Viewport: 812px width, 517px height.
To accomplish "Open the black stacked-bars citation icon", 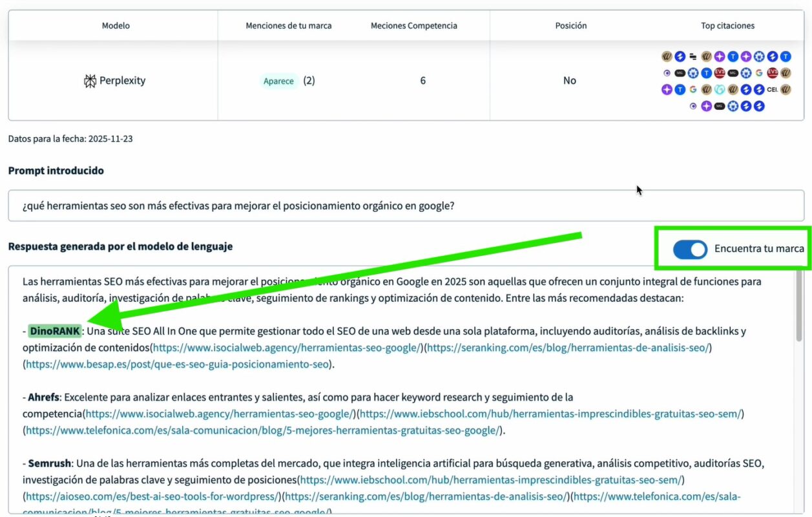I will [x=693, y=57].
